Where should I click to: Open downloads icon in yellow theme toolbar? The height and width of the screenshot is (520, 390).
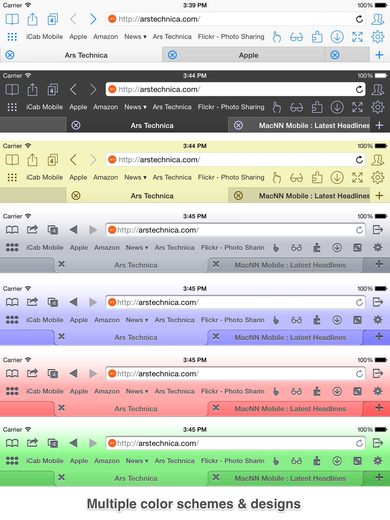tap(337, 177)
